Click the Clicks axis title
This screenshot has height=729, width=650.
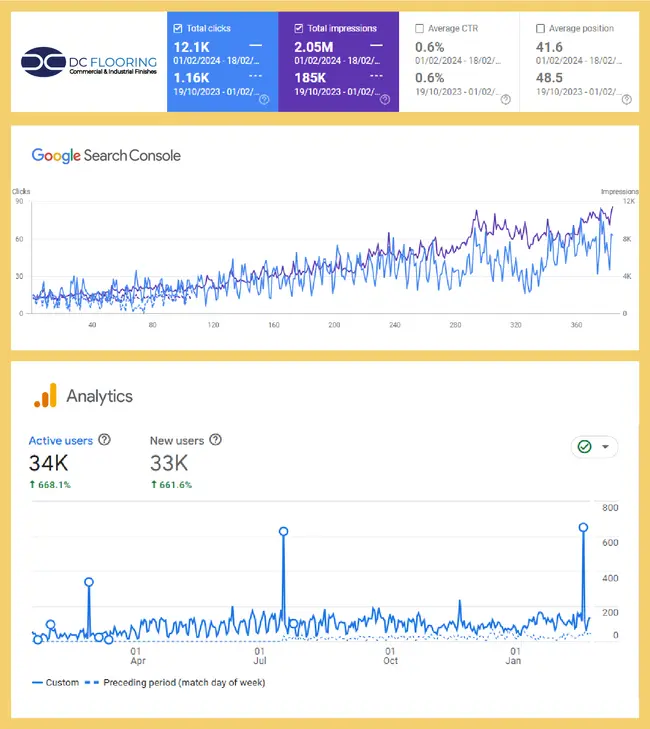[21, 192]
